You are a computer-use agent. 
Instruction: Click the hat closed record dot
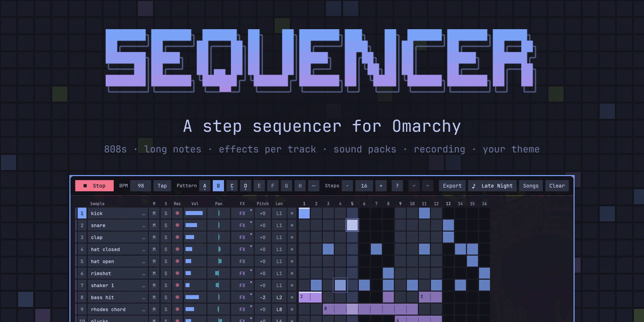click(x=177, y=250)
